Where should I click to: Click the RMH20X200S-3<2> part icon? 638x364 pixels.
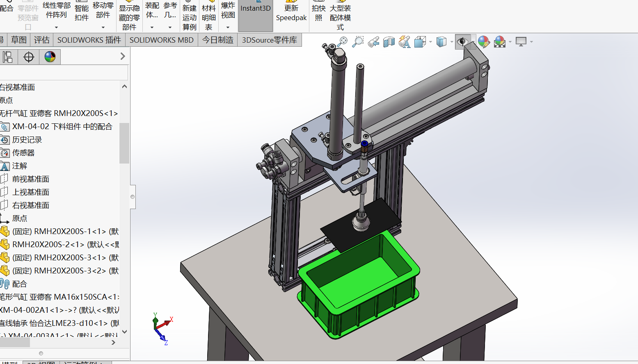coord(5,271)
